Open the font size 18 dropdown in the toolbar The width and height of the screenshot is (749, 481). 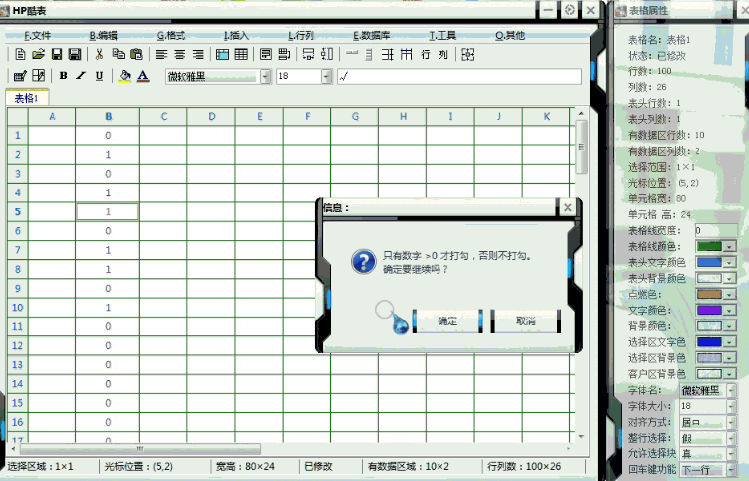[x=327, y=76]
